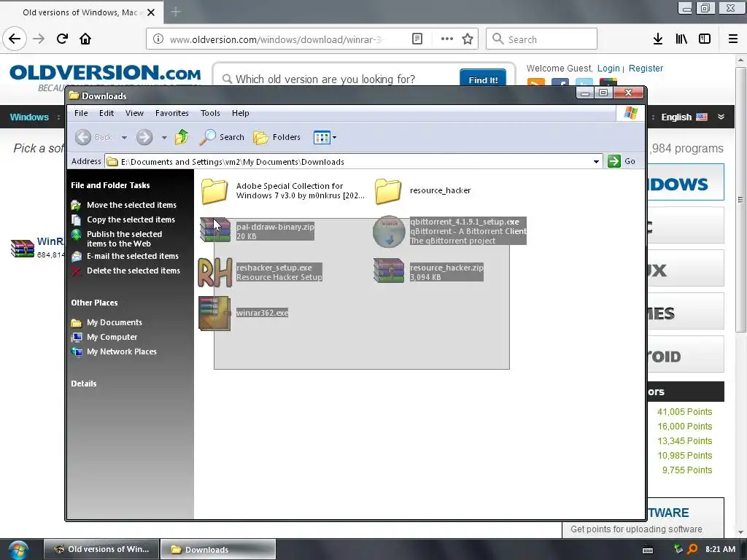Open Firefox home page

(x=85, y=39)
